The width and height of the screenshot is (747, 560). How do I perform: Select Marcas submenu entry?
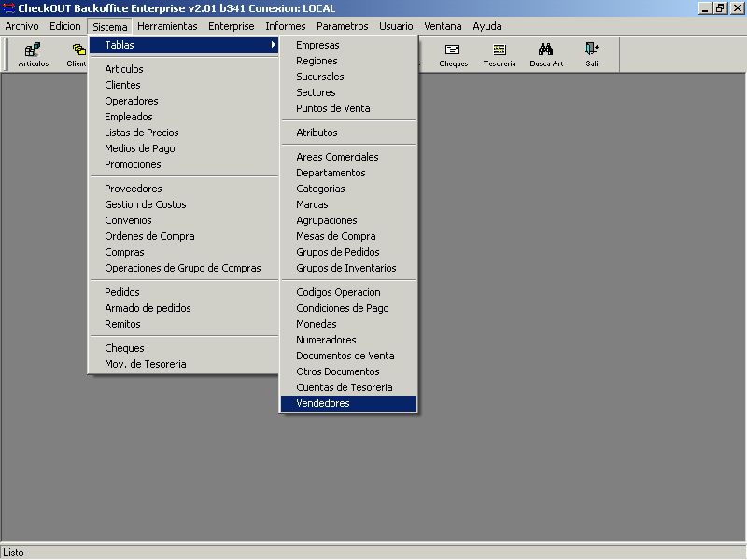[x=348, y=204]
